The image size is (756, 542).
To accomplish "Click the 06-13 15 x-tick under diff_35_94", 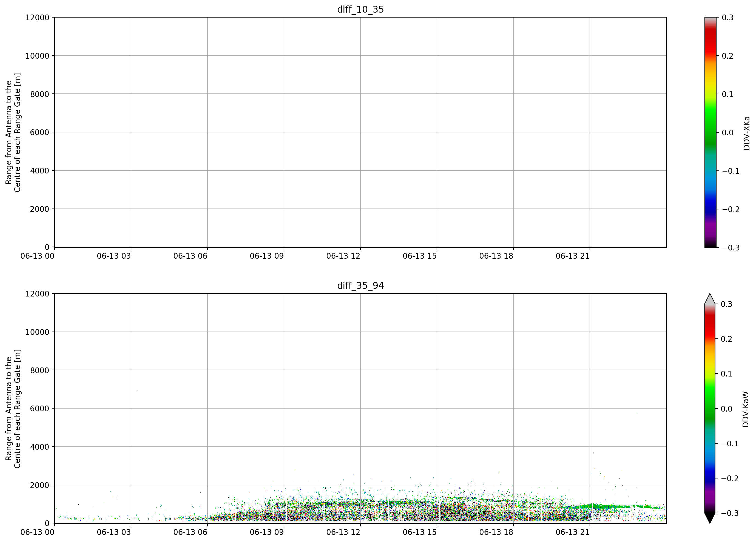I will 420,532.
